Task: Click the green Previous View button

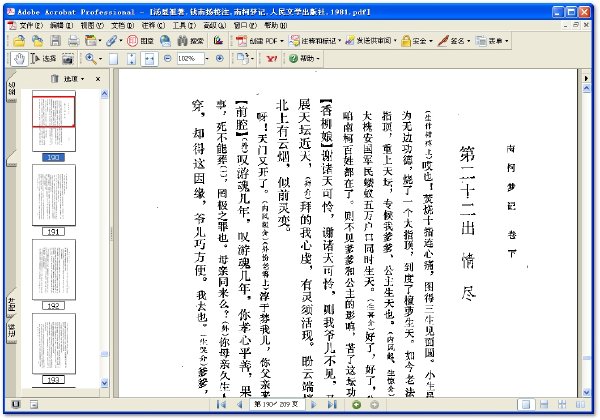Action: click(357, 404)
